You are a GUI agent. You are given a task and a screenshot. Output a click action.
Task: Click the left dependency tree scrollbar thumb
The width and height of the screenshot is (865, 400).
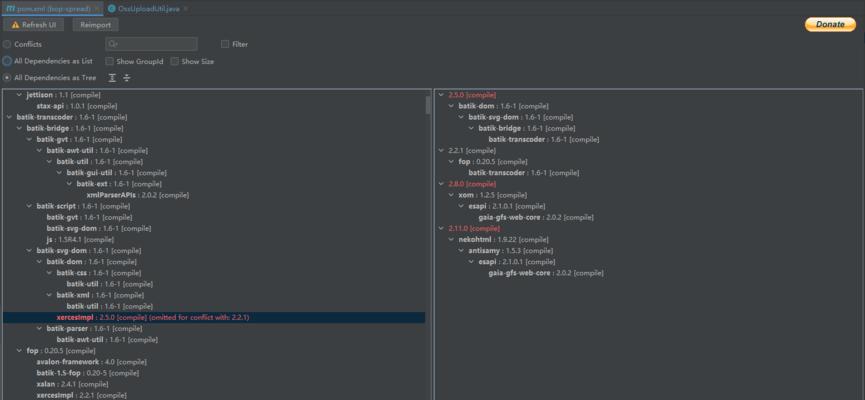(428, 104)
